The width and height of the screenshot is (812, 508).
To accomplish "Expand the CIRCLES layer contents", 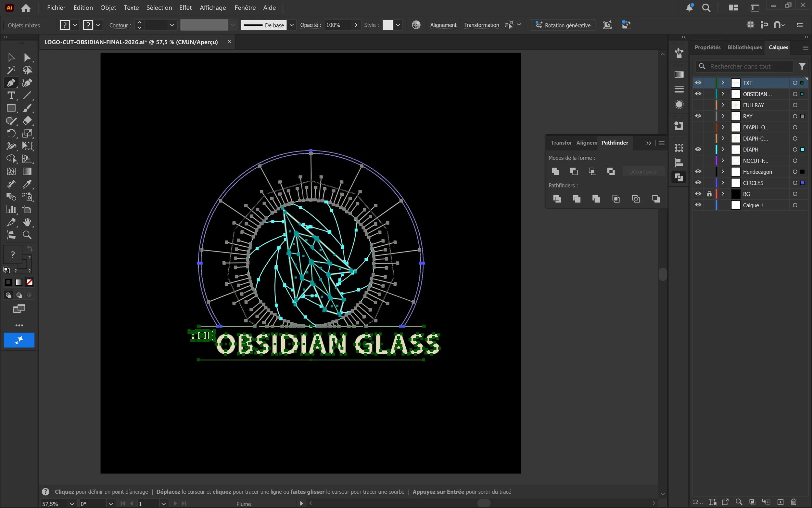I will point(723,183).
